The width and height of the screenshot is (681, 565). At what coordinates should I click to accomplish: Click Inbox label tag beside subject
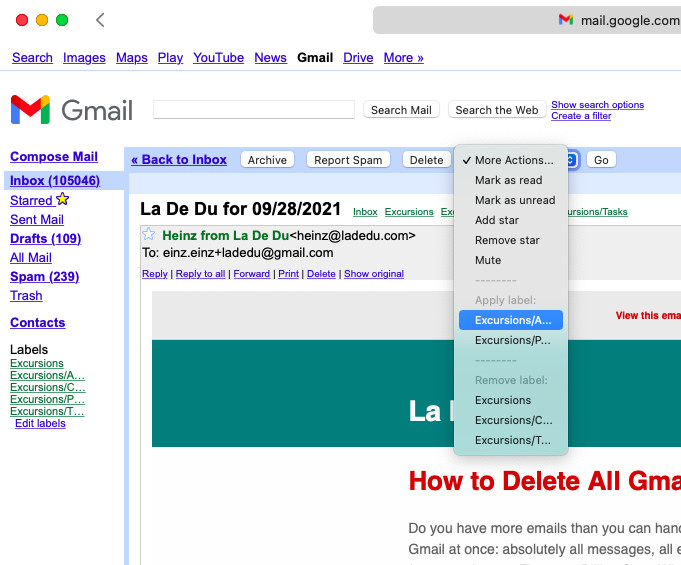click(x=365, y=211)
